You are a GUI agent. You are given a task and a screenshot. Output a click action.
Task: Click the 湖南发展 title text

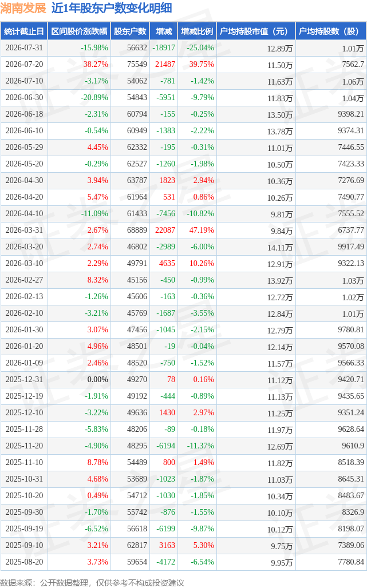[x=23, y=8]
